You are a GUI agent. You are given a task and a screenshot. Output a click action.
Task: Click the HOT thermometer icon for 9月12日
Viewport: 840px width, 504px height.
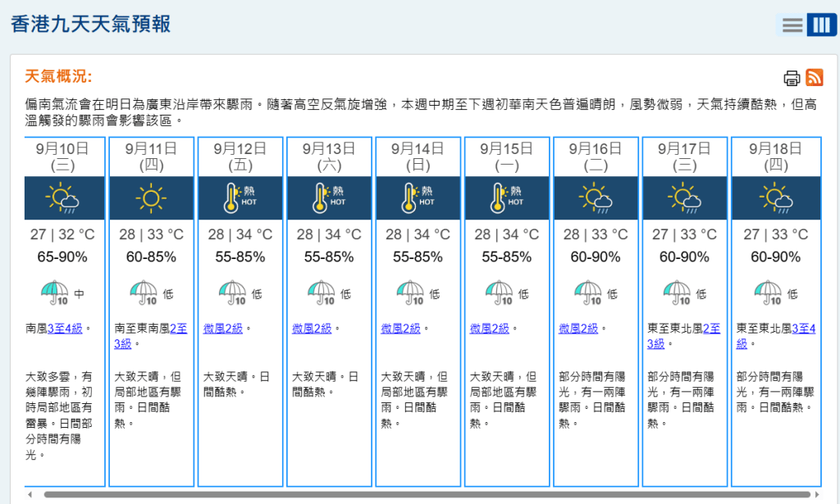click(240, 198)
